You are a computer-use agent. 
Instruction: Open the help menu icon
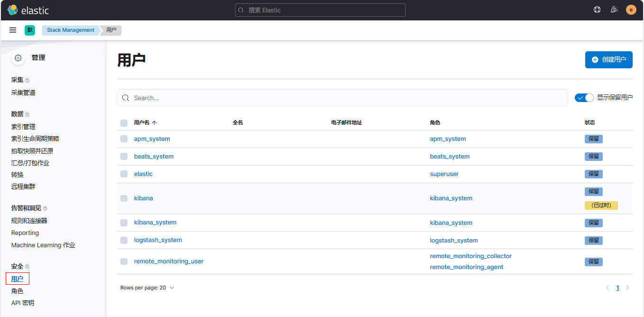pos(597,10)
